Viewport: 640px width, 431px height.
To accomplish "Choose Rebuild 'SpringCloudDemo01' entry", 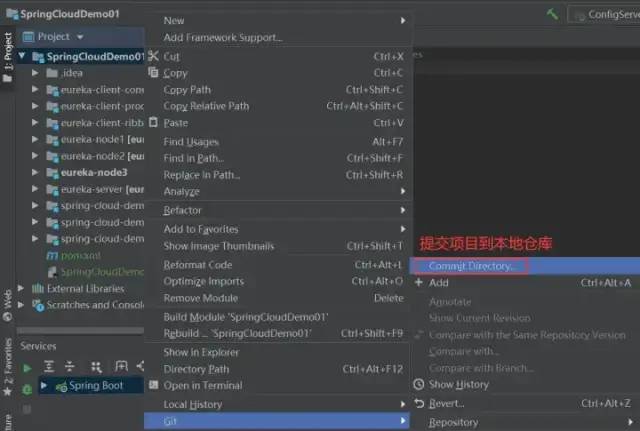I will pyautogui.click(x=279, y=333).
